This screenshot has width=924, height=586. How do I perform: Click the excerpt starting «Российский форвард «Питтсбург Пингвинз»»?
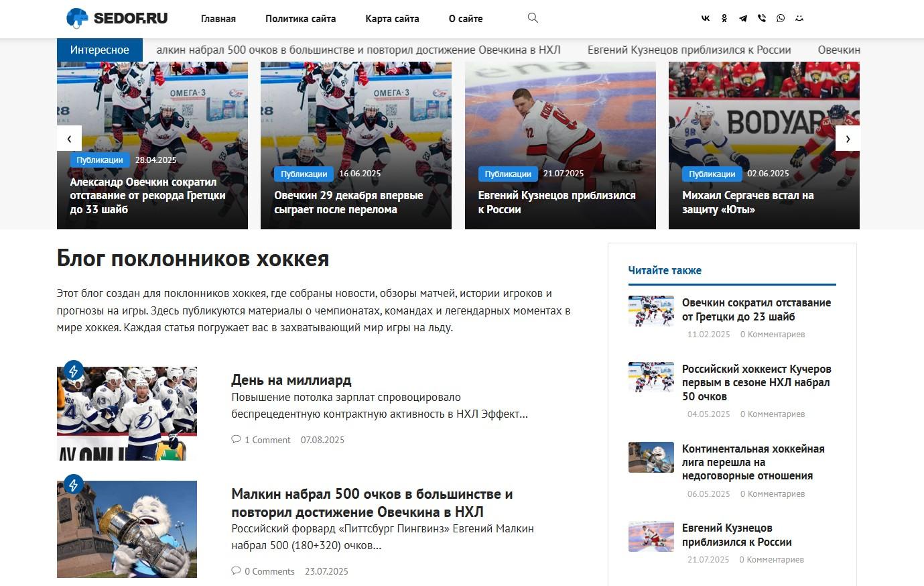pos(383,537)
